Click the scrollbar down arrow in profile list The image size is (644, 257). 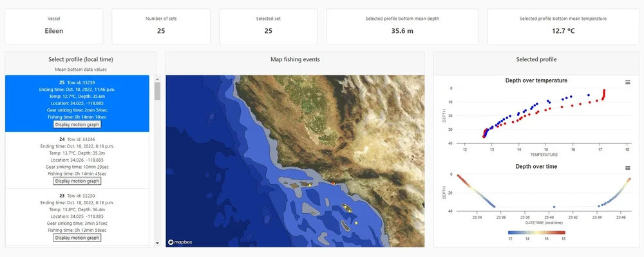point(157,243)
